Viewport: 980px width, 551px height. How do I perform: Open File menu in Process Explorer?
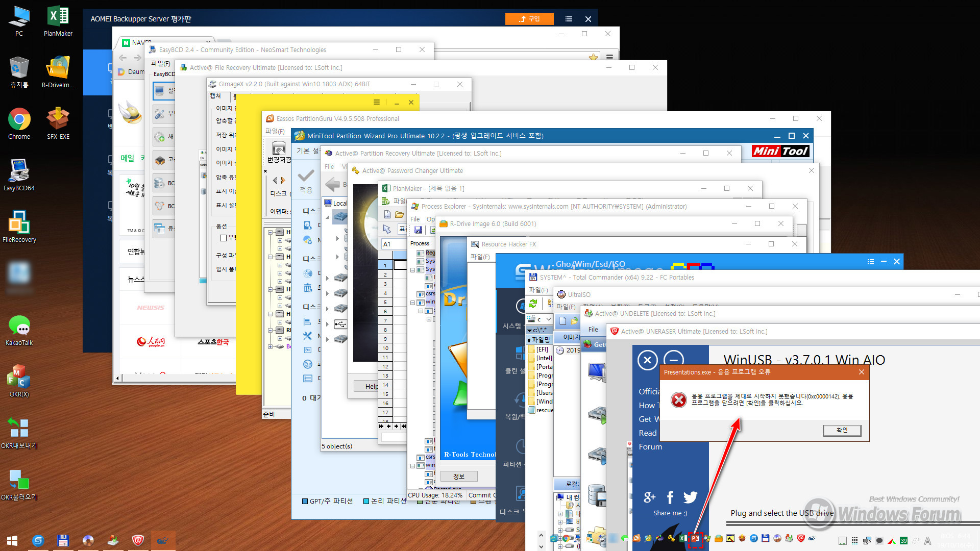(415, 219)
